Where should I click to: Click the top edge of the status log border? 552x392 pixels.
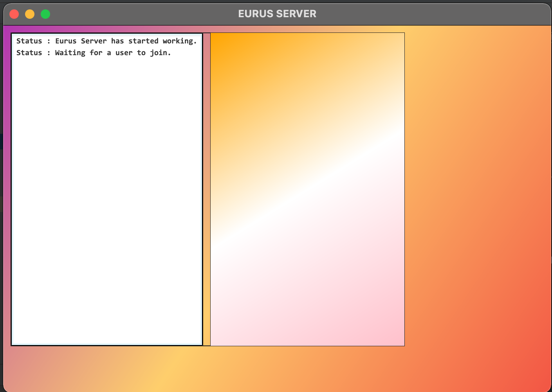[x=106, y=34]
